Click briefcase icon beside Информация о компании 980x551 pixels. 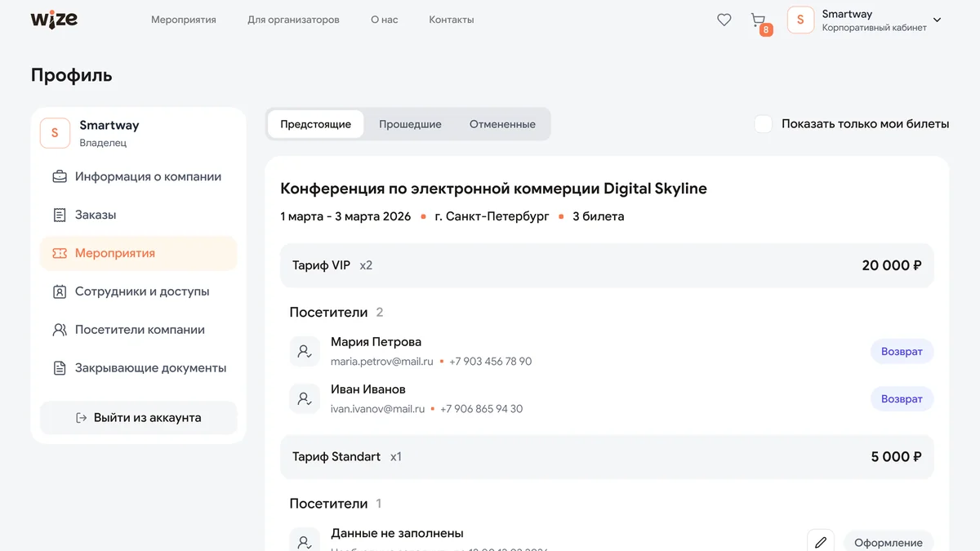pos(60,176)
